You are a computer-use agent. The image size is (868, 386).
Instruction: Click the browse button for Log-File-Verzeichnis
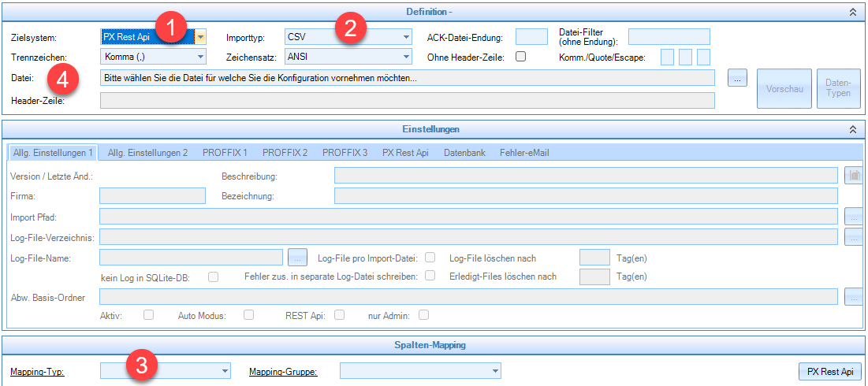(853, 236)
